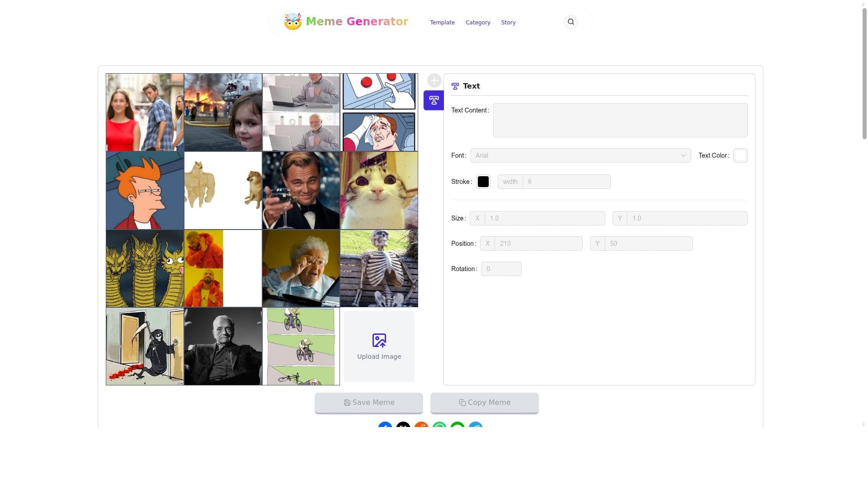Click Upload Image tile

tap(379, 347)
